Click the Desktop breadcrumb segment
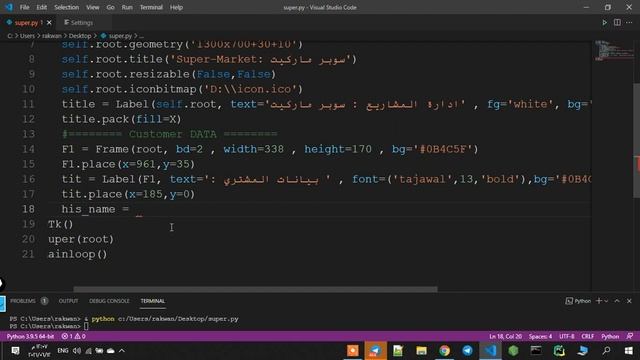The width and height of the screenshot is (640, 360). click(80, 36)
